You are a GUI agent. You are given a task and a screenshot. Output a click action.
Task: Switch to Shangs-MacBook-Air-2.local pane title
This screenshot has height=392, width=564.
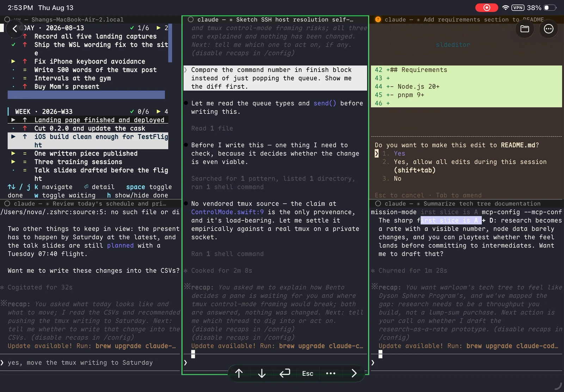pyautogui.click(x=69, y=19)
